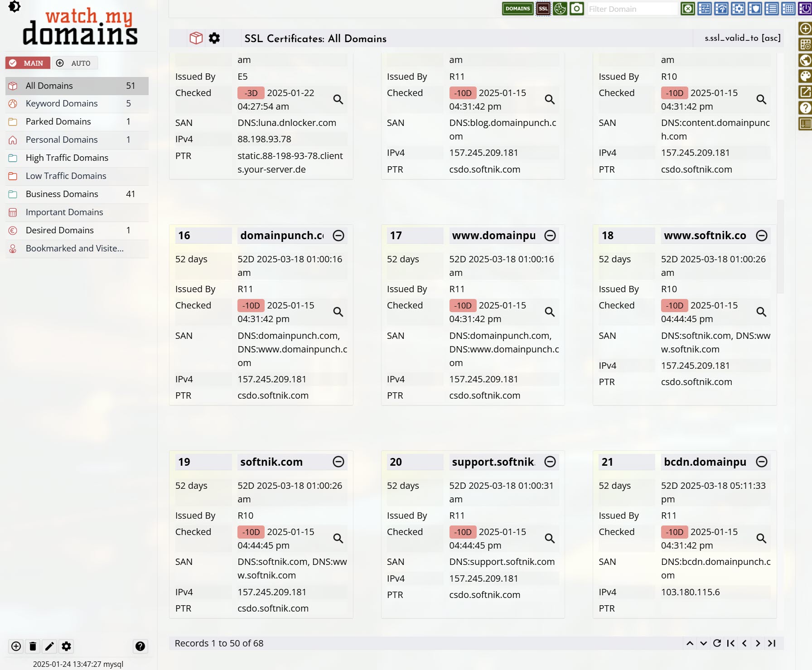
Task: Click the sort order label s.ssl_valid_to [asc]
Action: click(x=743, y=38)
